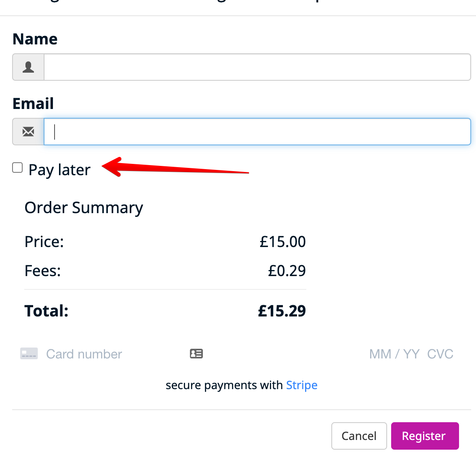
Task: Tick the Pay later checkbox
Action: point(17,168)
